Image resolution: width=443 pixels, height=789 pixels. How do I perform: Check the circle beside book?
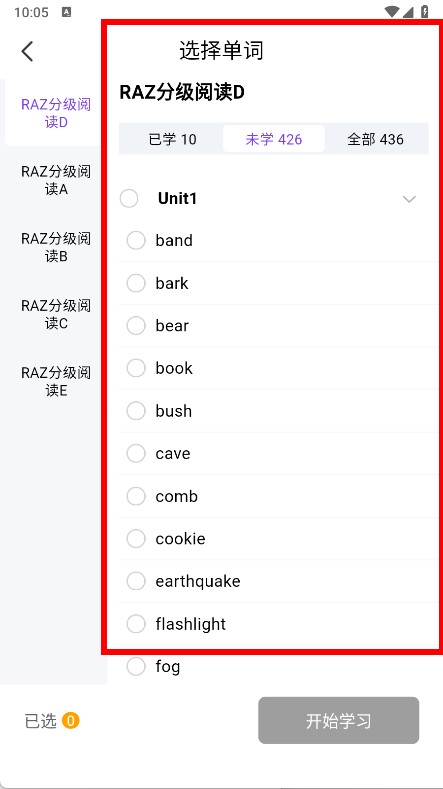pyautogui.click(x=136, y=368)
